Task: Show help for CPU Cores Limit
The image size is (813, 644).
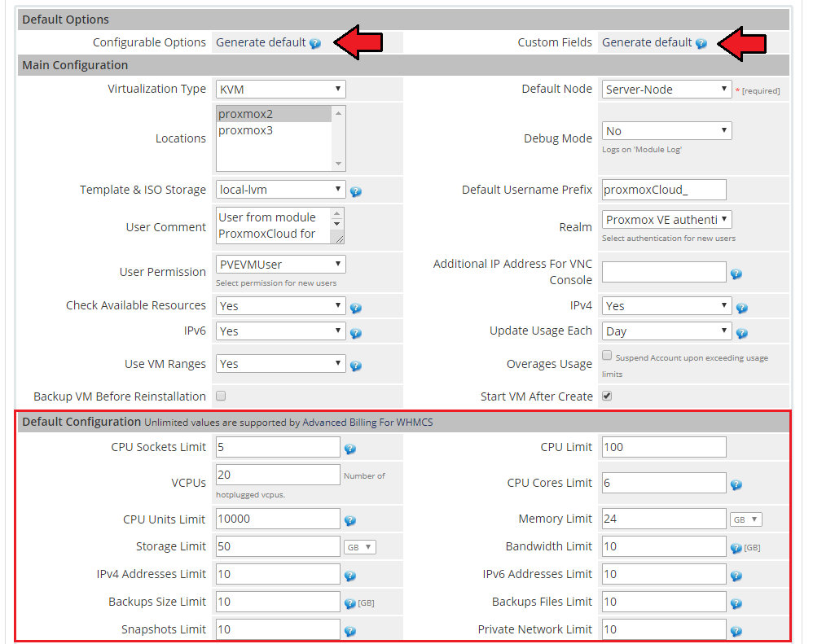Action: (x=736, y=485)
